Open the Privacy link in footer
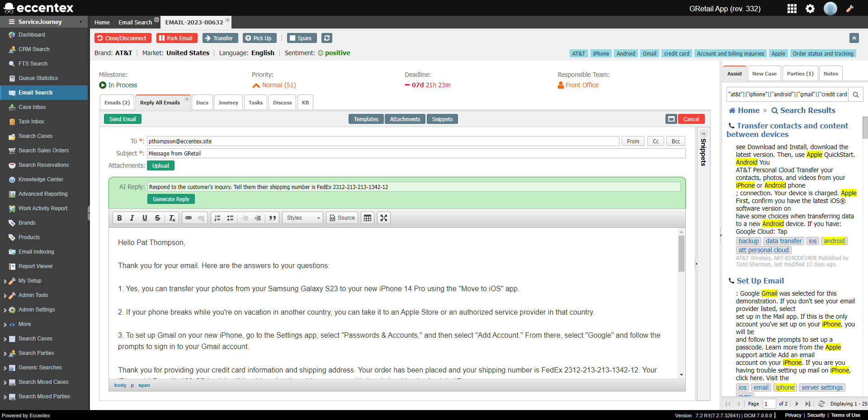The width and height of the screenshot is (868, 420). coord(793,415)
